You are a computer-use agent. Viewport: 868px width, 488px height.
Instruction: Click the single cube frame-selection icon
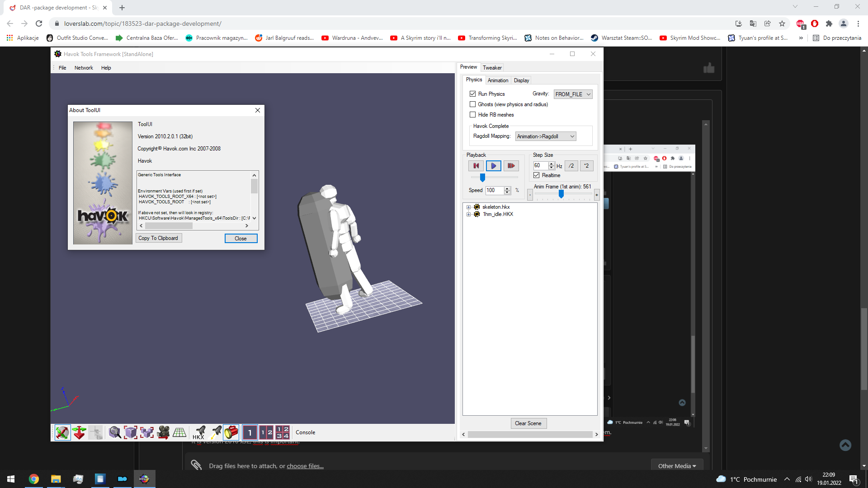coord(131,432)
